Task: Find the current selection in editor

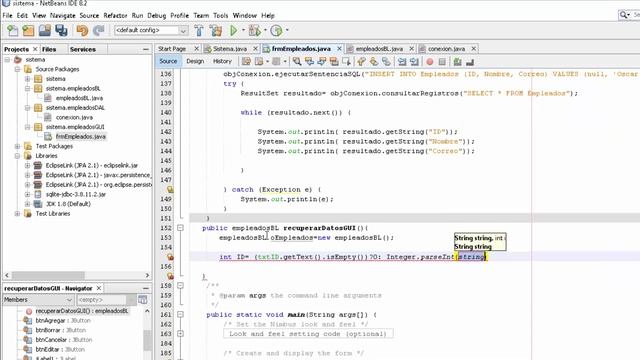Action: point(297,62)
